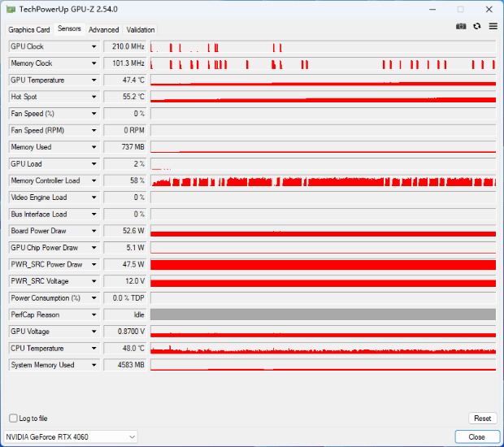
Task: Open the Board Power Draw dropdown
Action: click(x=93, y=231)
